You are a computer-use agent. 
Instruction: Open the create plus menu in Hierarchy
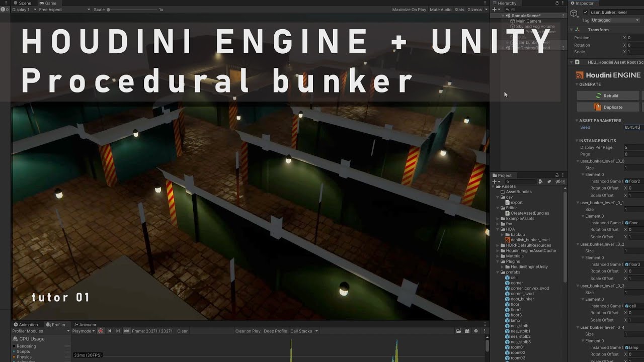click(496, 10)
